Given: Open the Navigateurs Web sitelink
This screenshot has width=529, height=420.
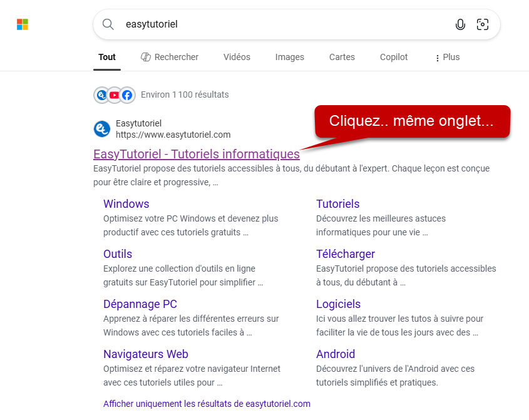Looking at the screenshot, I should click(x=146, y=354).
